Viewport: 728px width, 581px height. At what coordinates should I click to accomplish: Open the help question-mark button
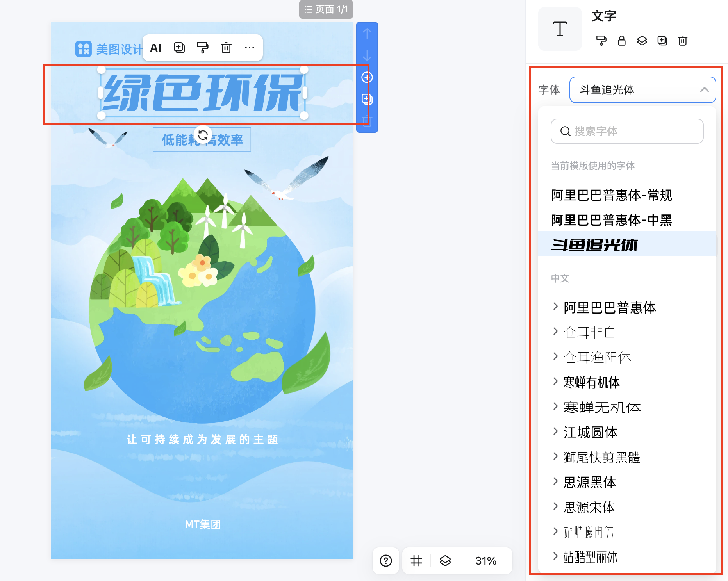tap(386, 561)
